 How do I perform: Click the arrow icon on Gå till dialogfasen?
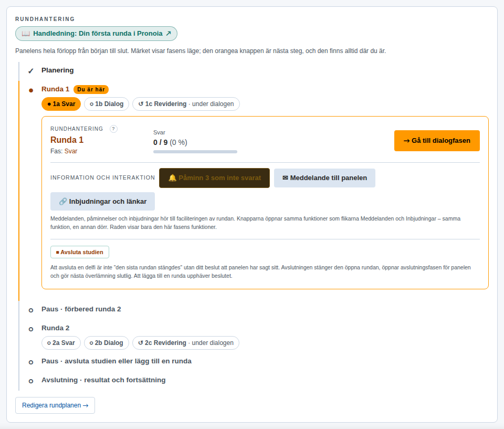[x=406, y=141]
